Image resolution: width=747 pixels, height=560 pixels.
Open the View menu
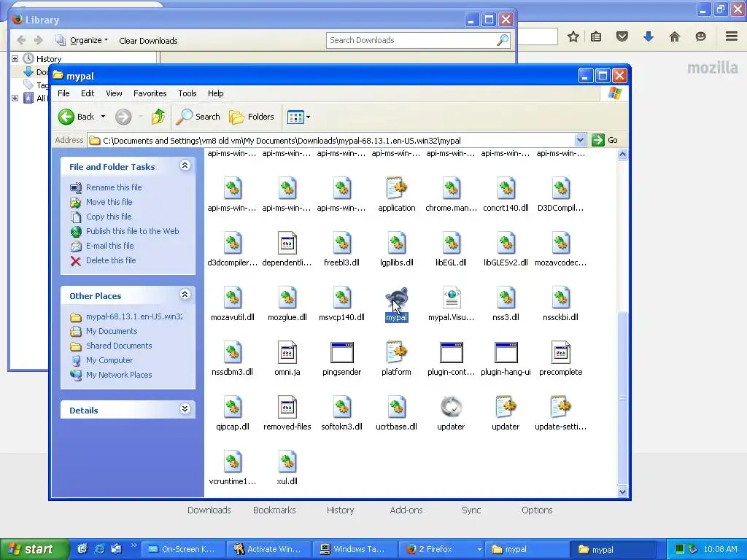114,93
